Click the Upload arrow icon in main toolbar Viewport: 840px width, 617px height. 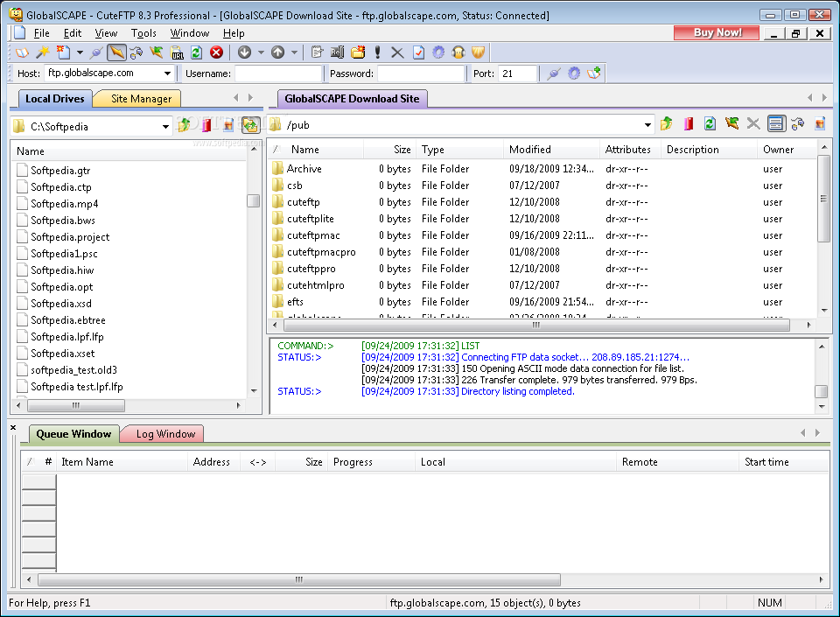click(277, 53)
